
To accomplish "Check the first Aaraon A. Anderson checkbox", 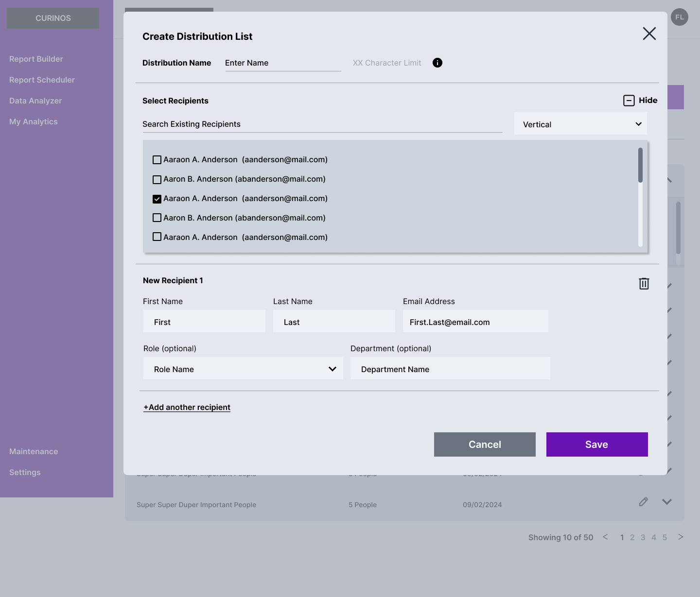I will 157,160.
